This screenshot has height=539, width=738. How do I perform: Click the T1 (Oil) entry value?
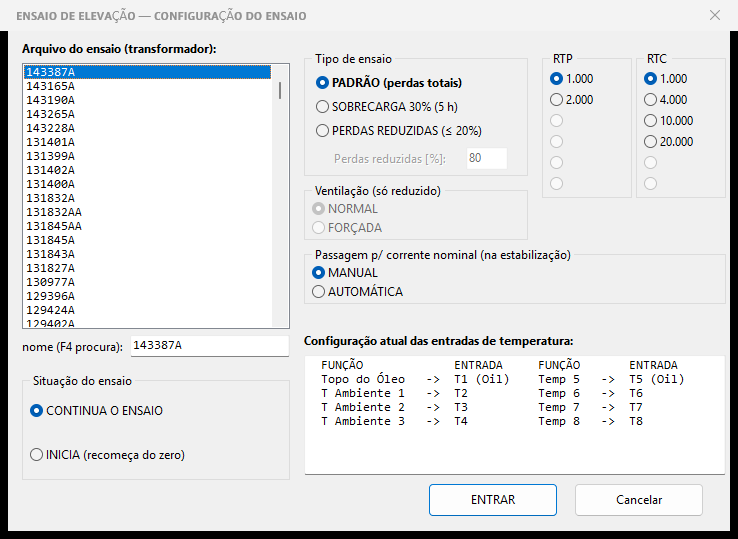click(482, 379)
